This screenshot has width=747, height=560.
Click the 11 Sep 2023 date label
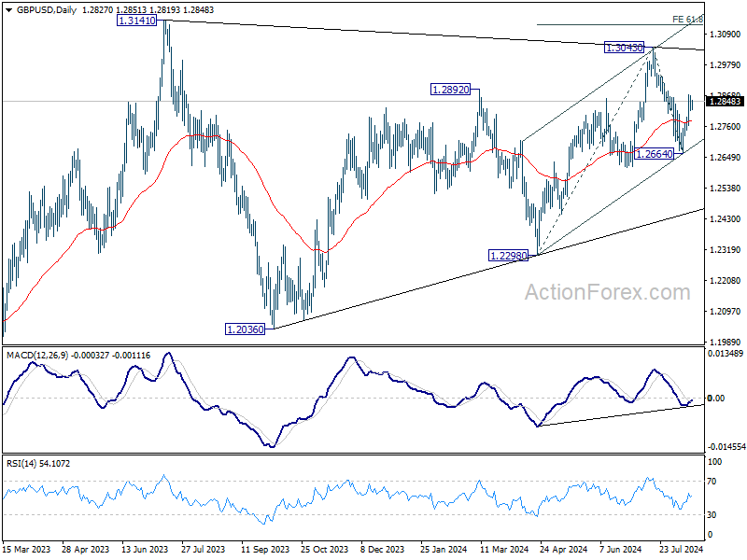click(x=265, y=549)
